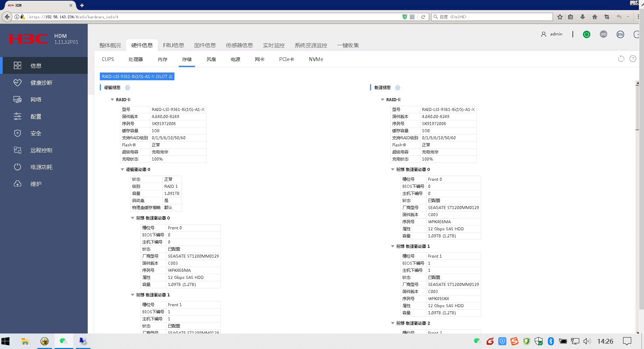Viewport: 644px width, 349px height.
Task: Refresh storage info with circular arrow icon
Action: (621, 59)
